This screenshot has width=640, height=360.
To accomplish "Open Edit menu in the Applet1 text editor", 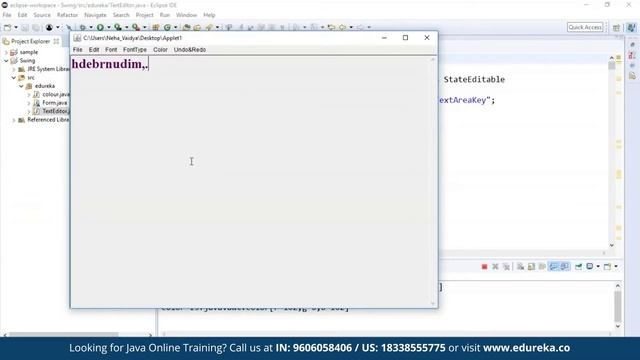I will [x=94, y=50].
